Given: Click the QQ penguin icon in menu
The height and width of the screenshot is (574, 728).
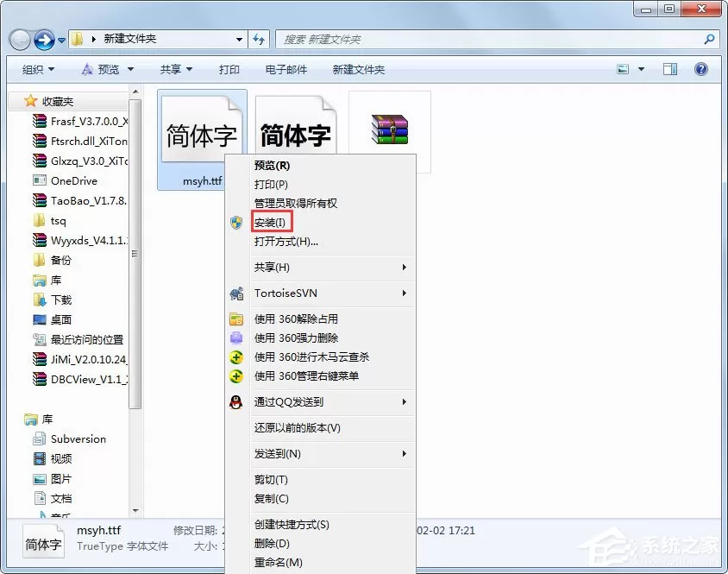Looking at the screenshot, I should click(x=235, y=402).
